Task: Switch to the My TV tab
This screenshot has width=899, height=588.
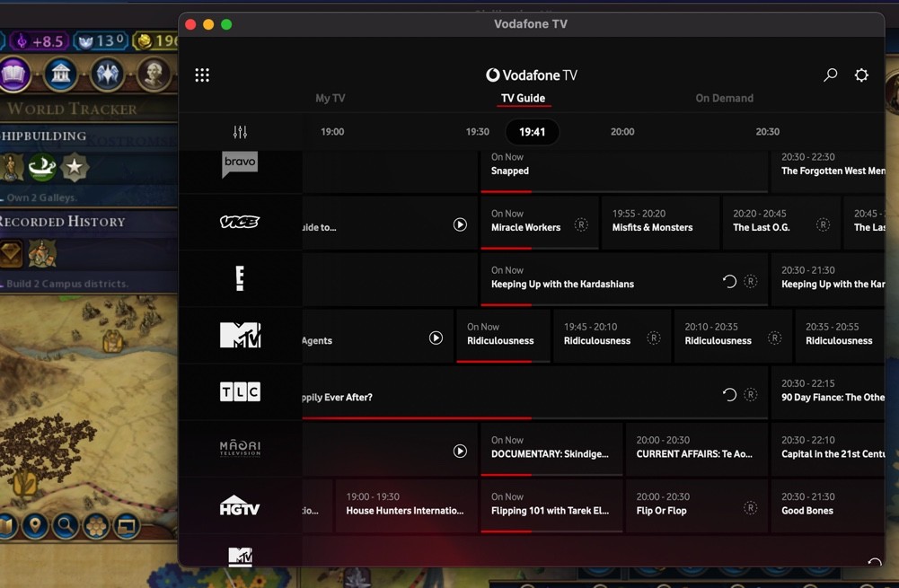Action: [x=331, y=98]
